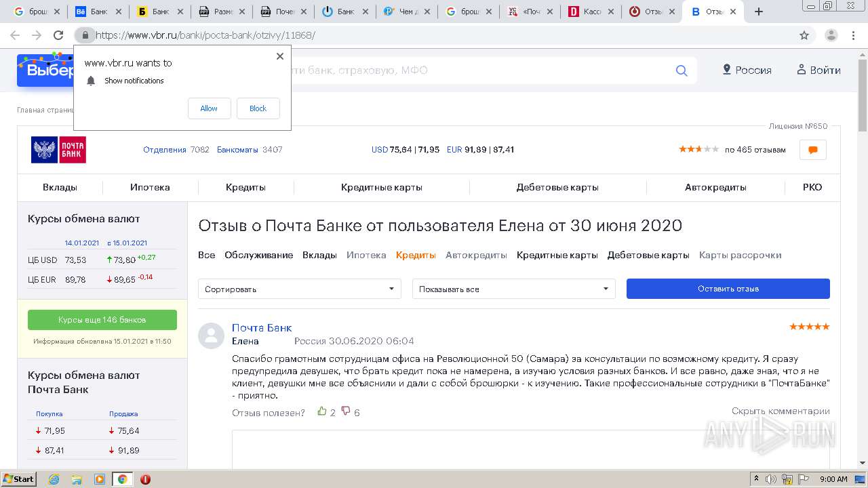Click the padlock site info icon

tap(85, 35)
